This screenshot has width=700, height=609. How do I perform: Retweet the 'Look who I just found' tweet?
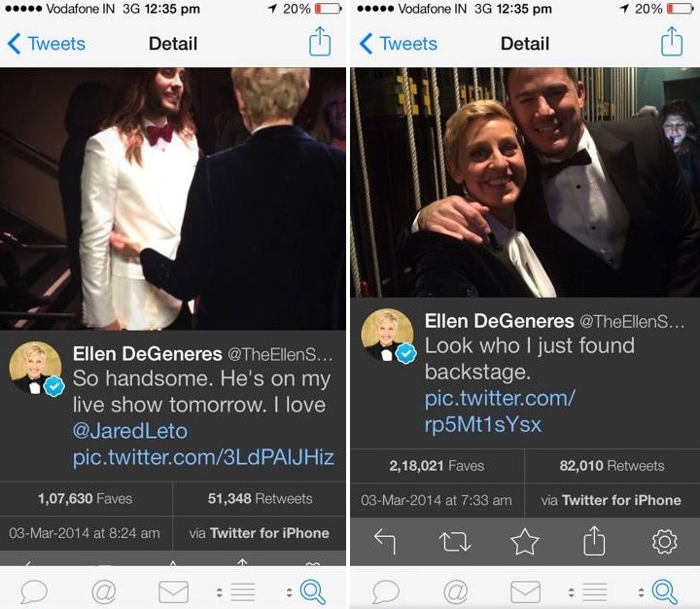[455, 542]
